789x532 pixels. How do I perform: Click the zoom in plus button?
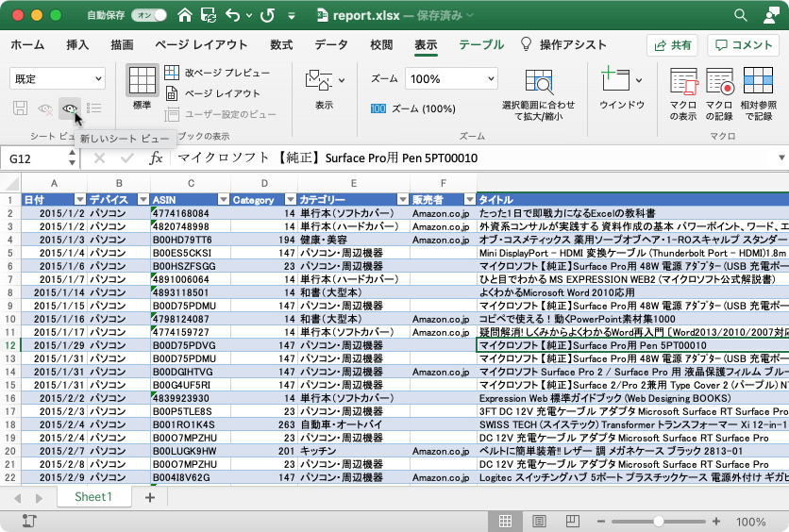click(x=716, y=522)
